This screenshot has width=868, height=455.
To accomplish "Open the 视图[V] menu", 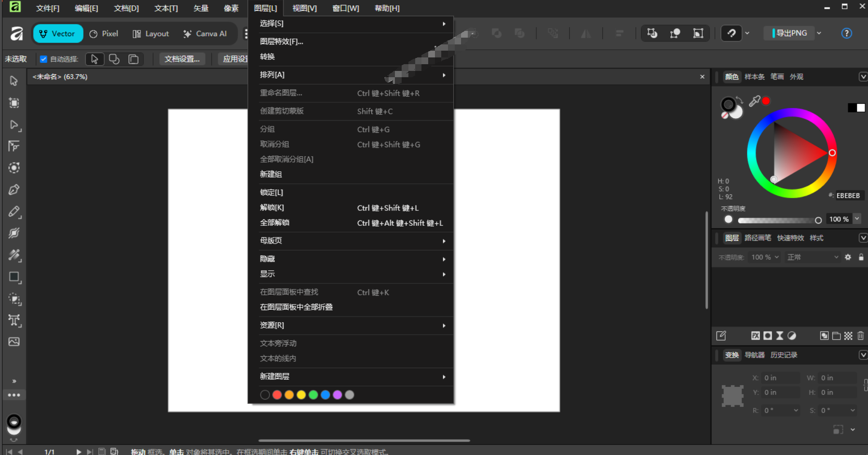I will pyautogui.click(x=305, y=8).
